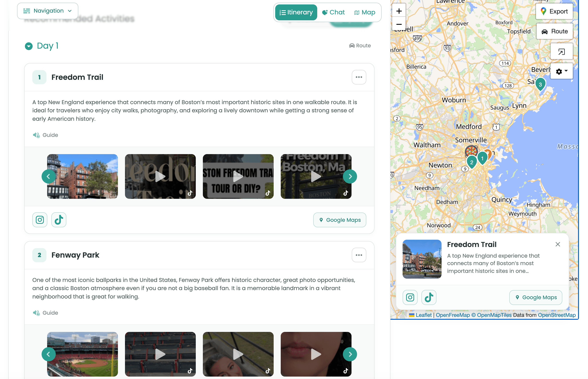Zoom out on the map
Viewport: 588px width, 379px height.
[x=399, y=24]
